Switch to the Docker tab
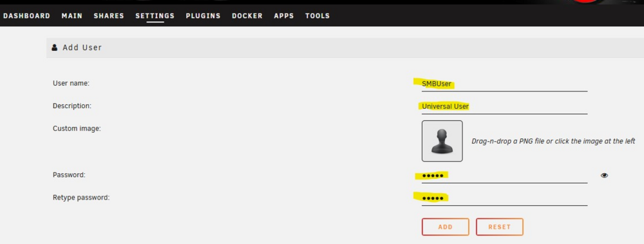644x244 pixels. tap(247, 16)
